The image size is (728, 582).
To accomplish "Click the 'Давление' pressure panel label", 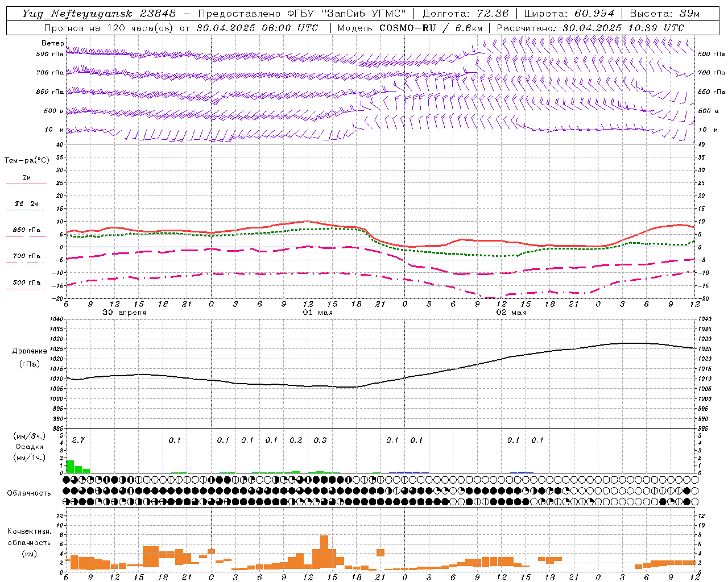I will pyautogui.click(x=30, y=351).
